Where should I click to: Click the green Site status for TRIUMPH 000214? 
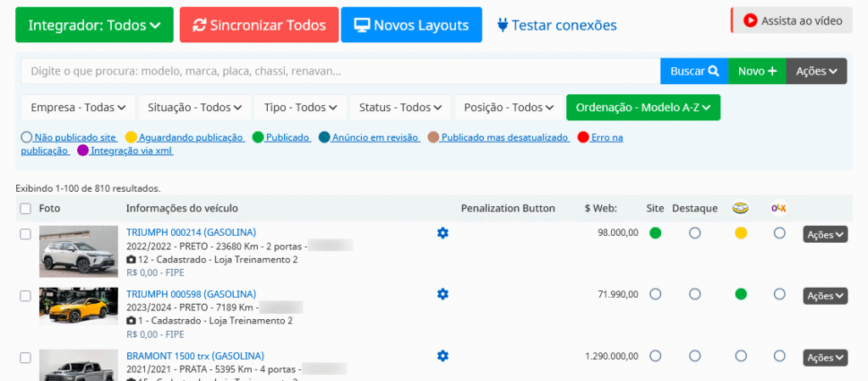pos(655,233)
